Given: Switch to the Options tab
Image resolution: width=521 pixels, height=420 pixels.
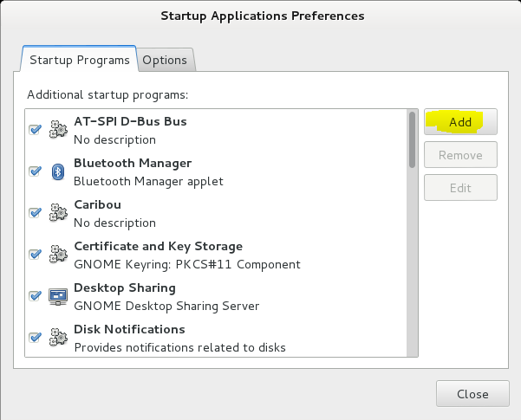Looking at the screenshot, I should [x=165, y=60].
